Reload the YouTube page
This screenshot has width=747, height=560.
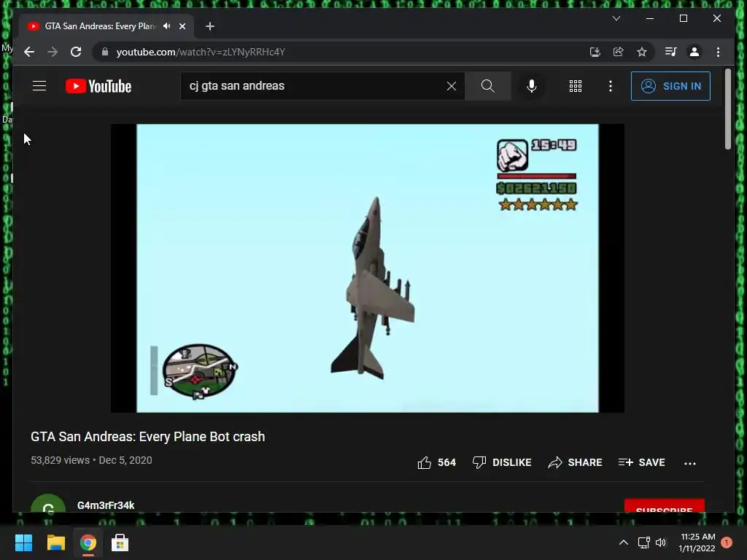pos(76,52)
